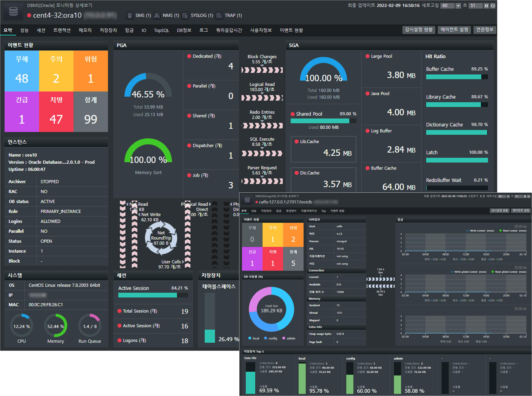
Task: Click the Oracle database cylinder icon
Action: pos(14,11)
